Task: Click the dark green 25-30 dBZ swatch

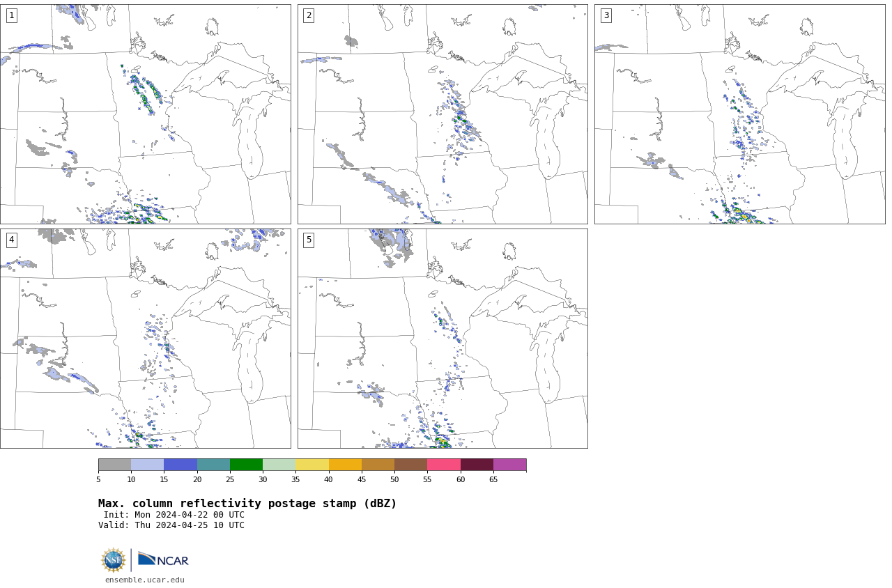Action: point(246,465)
